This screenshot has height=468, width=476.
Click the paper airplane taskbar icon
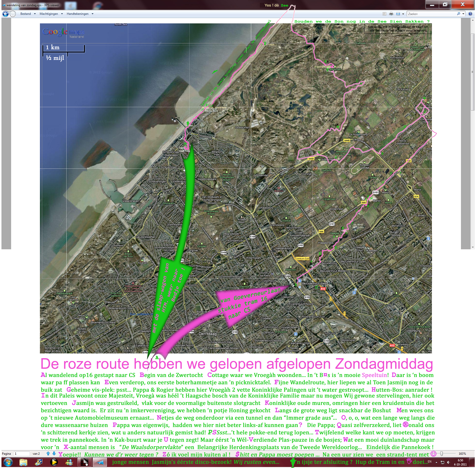tap(100, 462)
